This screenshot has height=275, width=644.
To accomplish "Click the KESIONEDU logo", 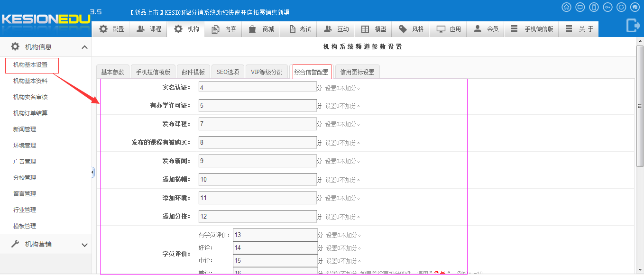I will 45,20.
